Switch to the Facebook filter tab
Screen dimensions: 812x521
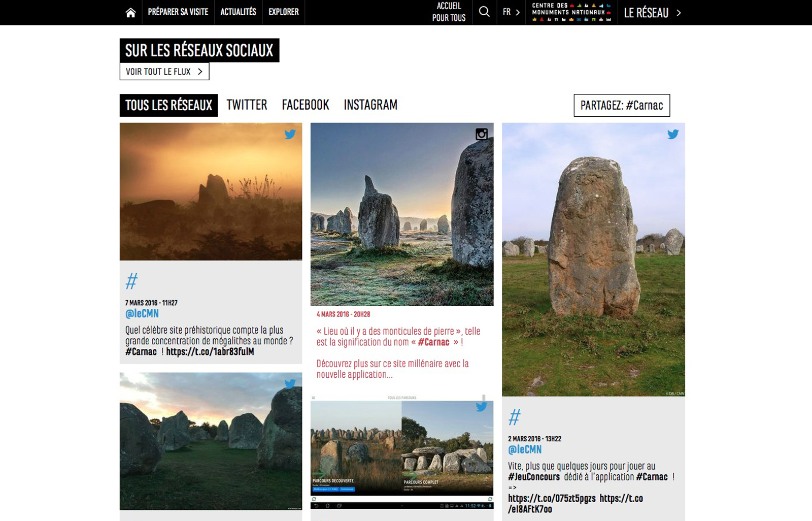click(x=306, y=105)
